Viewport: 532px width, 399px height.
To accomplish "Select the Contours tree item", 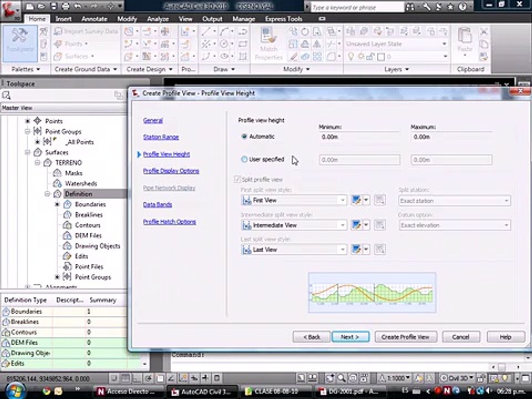I will (88, 226).
